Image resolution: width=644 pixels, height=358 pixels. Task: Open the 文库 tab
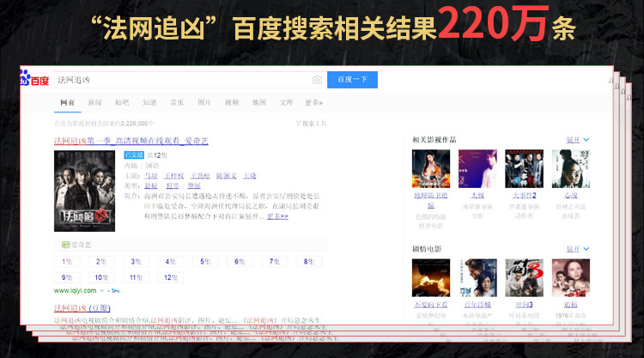[x=287, y=103]
